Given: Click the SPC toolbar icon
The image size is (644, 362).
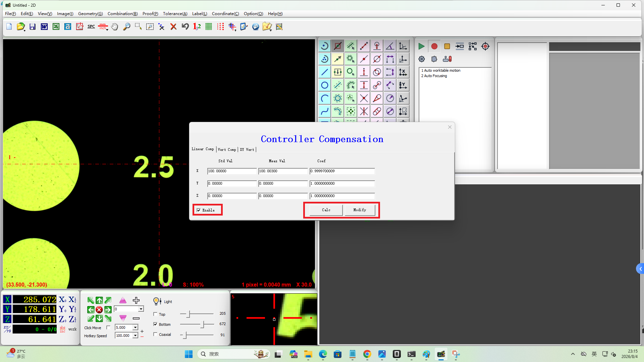Looking at the screenshot, I should click(x=91, y=26).
